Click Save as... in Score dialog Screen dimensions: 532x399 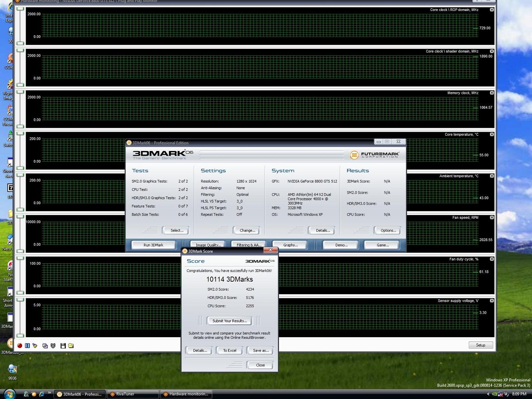(x=261, y=350)
